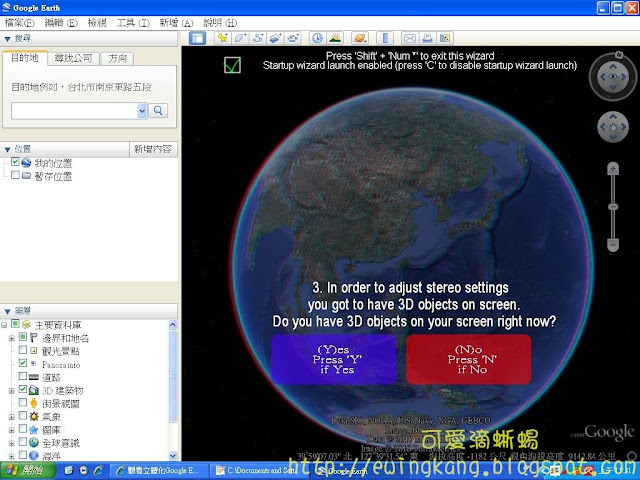Click the zoom in plus button

click(x=613, y=169)
